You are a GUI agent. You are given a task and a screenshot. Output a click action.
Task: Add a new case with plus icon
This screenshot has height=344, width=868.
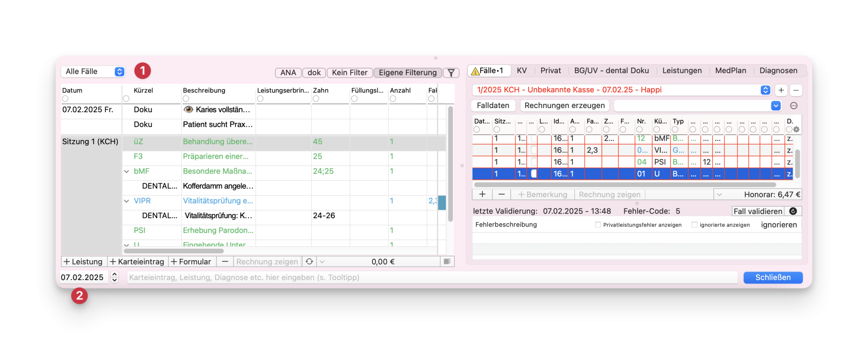click(x=781, y=90)
